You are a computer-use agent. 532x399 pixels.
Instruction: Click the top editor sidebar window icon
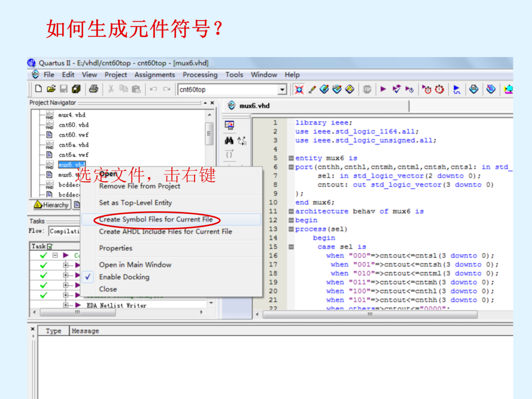click(x=230, y=125)
